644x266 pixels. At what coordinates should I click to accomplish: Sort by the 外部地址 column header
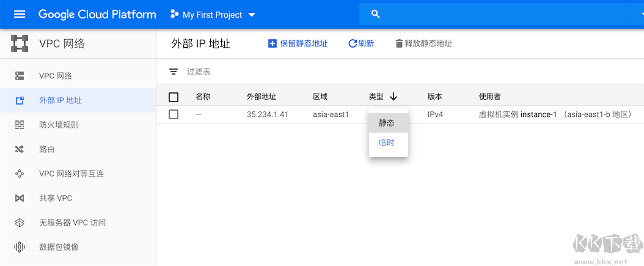point(262,97)
